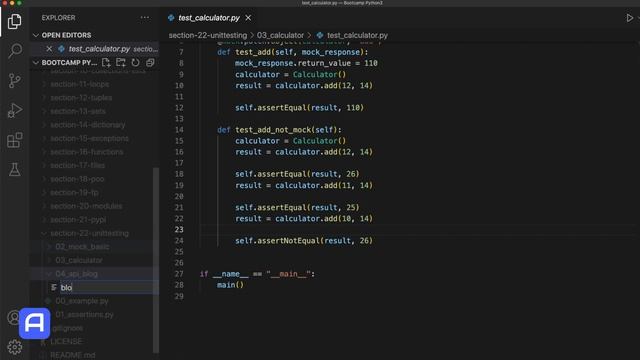
Task: Open README.md in the file tree
Action: coord(72,355)
